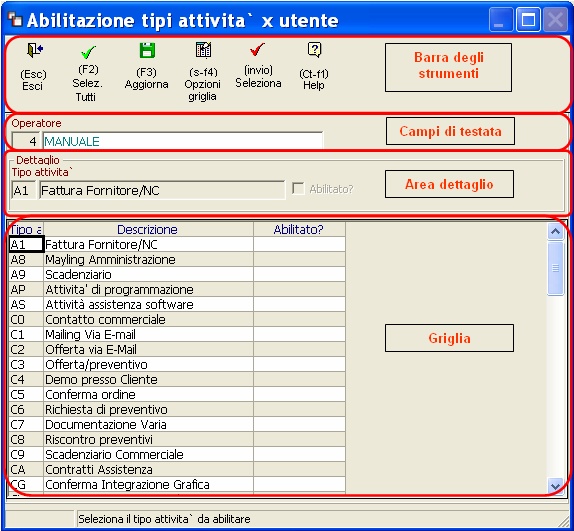
Task: Click the Descrizione column header
Action: (x=148, y=229)
